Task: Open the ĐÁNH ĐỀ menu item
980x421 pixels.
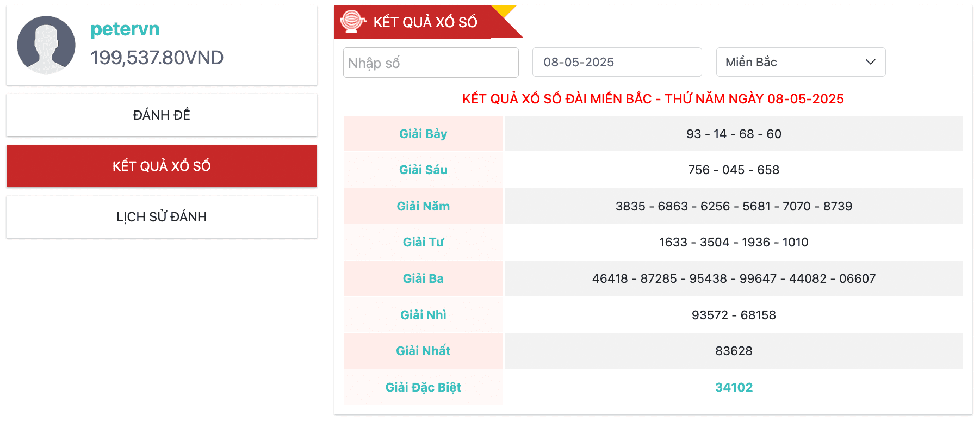Action: pos(162,115)
